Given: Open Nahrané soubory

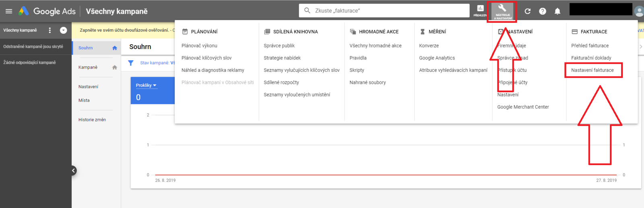Looking at the screenshot, I should click(x=367, y=82).
